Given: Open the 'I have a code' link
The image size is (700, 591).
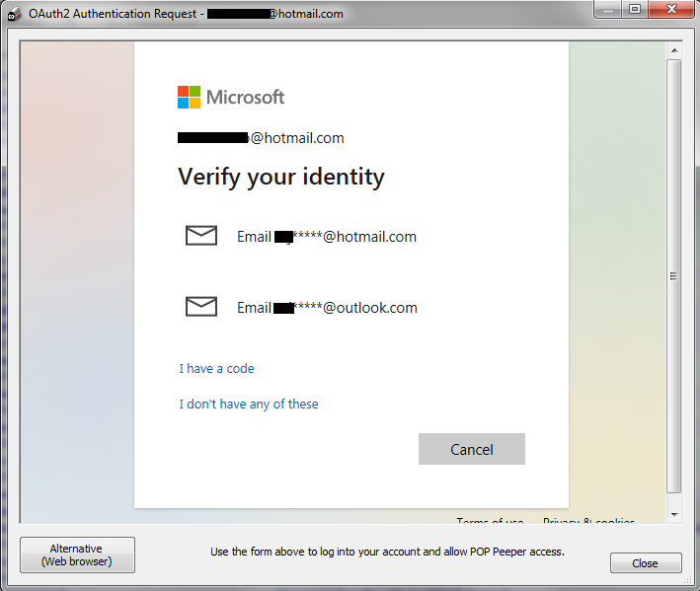Looking at the screenshot, I should [216, 368].
